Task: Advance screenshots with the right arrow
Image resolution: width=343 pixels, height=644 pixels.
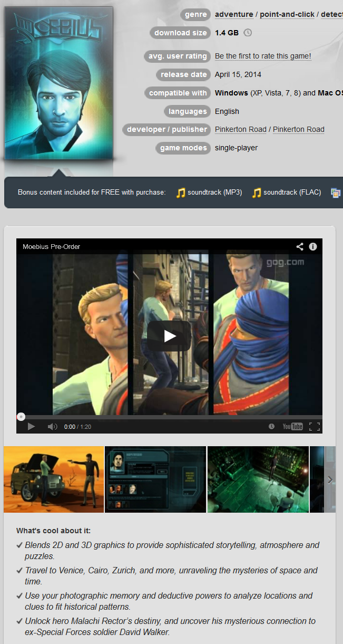Action: click(x=330, y=479)
